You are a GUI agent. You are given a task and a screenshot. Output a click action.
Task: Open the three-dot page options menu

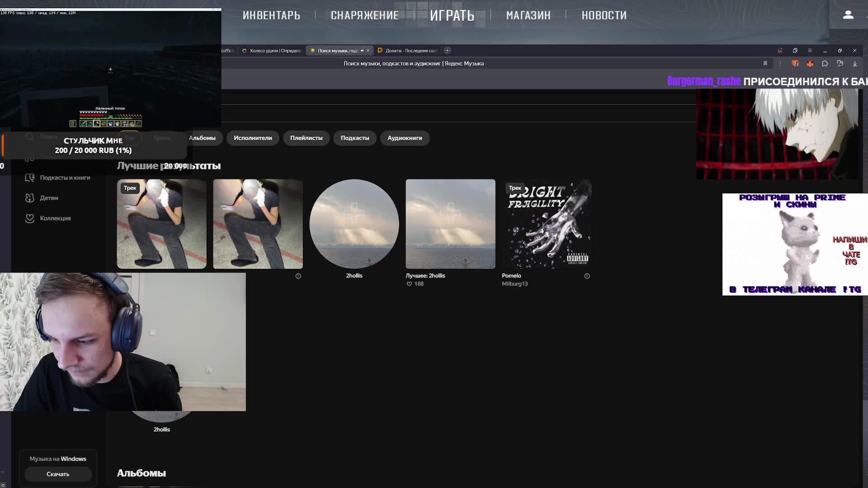(780, 64)
